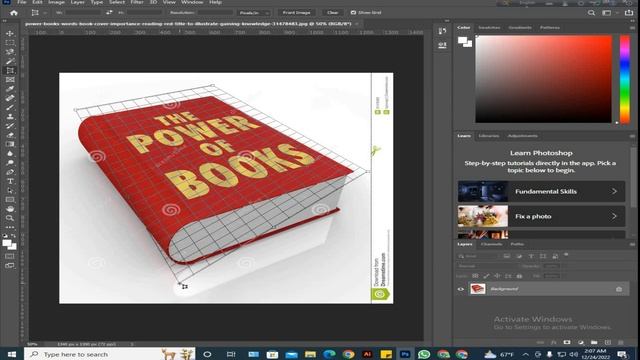Select the Dodge tool
Viewport: 640px width, 360px height.
[10, 163]
